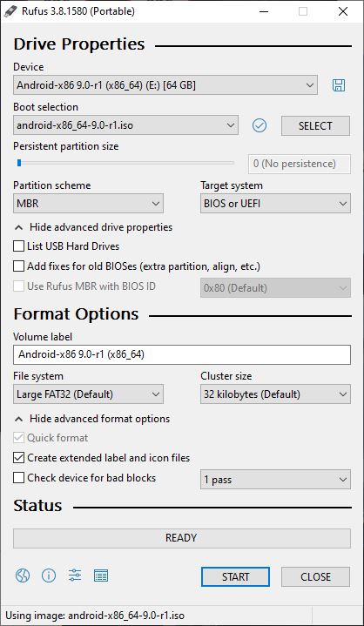The image size is (364, 626).
Task: Click the checksum checkmark icon beside boot selection
Action: pyautogui.click(x=260, y=125)
